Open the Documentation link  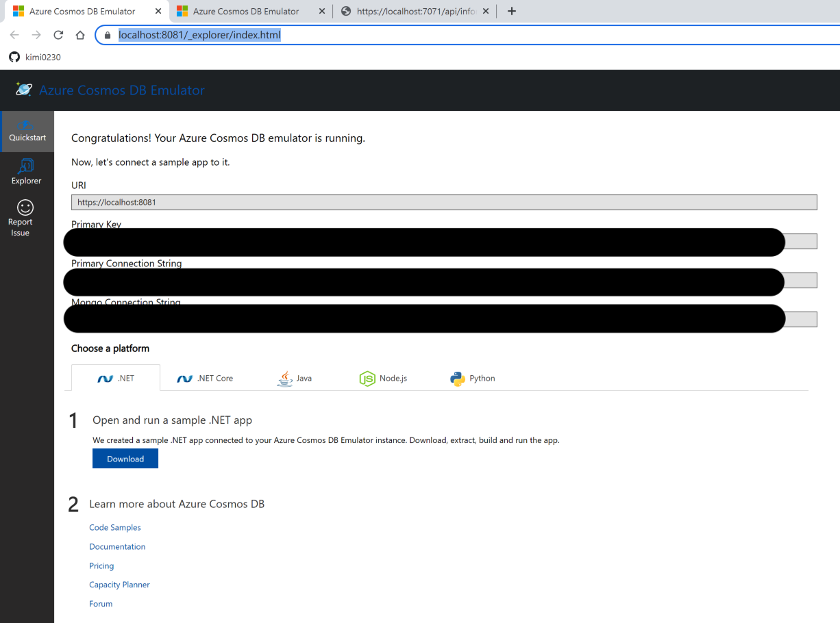[117, 547]
